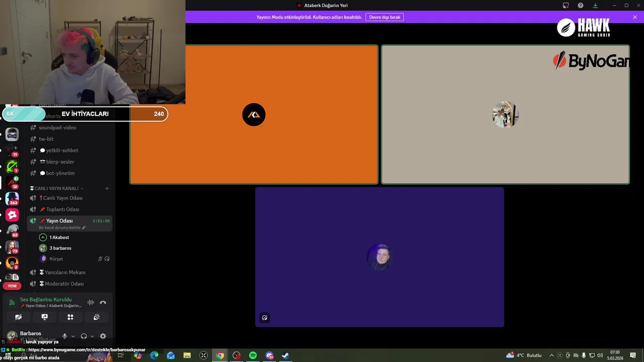Click Discord download update icon
Viewport: 644px width, 362px height.
pos(595,6)
